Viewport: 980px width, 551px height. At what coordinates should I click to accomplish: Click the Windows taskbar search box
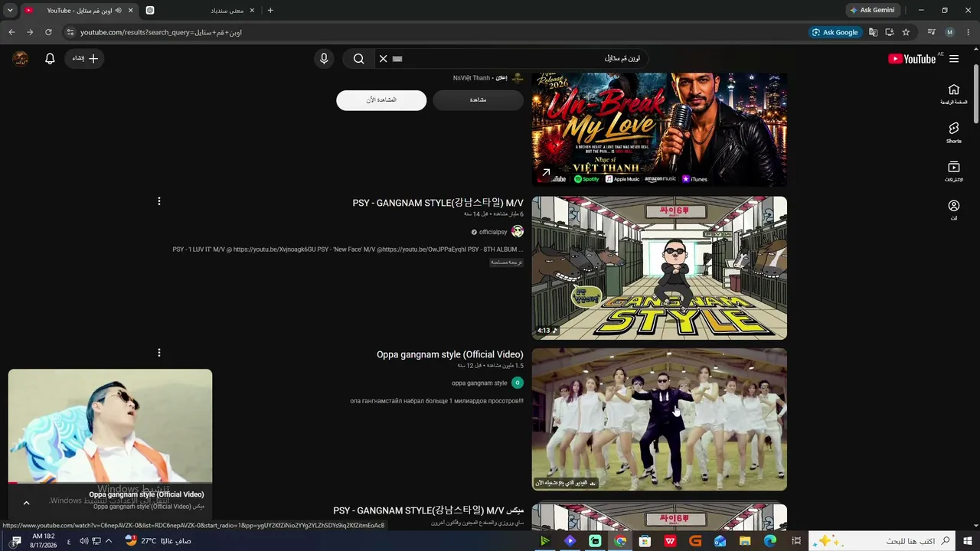pyautogui.click(x=883, y=541)
